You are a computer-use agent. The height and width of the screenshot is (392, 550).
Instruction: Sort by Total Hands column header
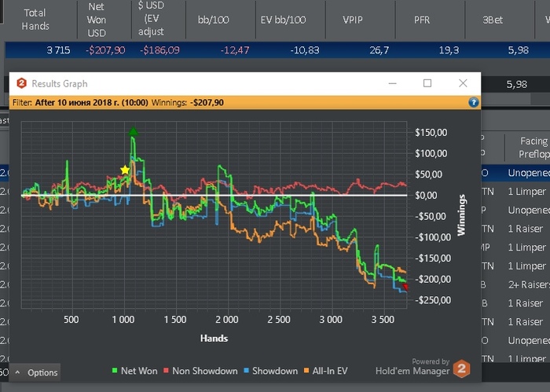(35, 20)
